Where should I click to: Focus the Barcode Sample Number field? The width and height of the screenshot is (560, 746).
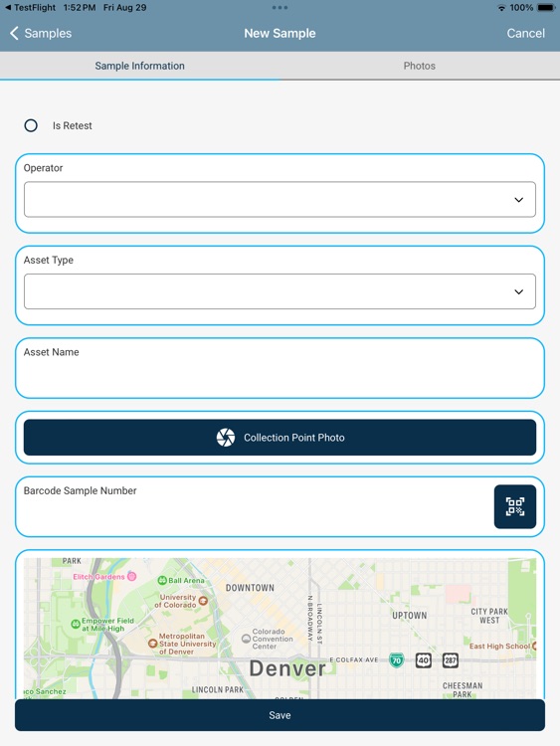tap(255, 506)
